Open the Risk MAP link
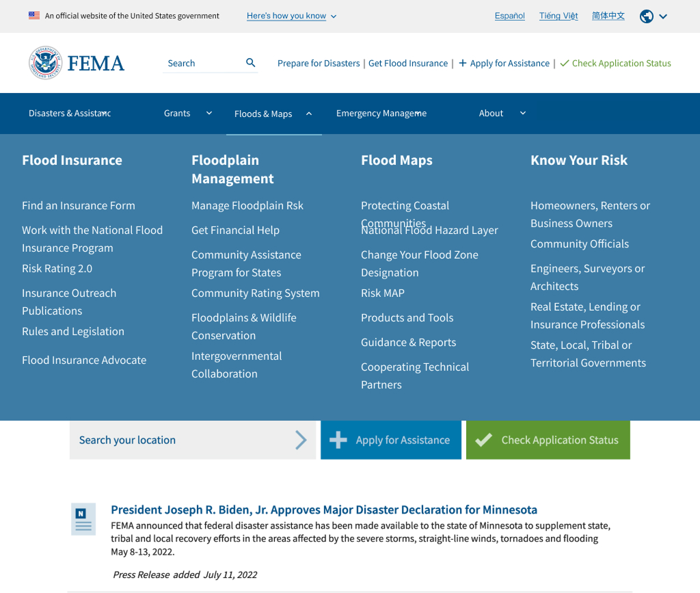 click(x=383, y=293)
